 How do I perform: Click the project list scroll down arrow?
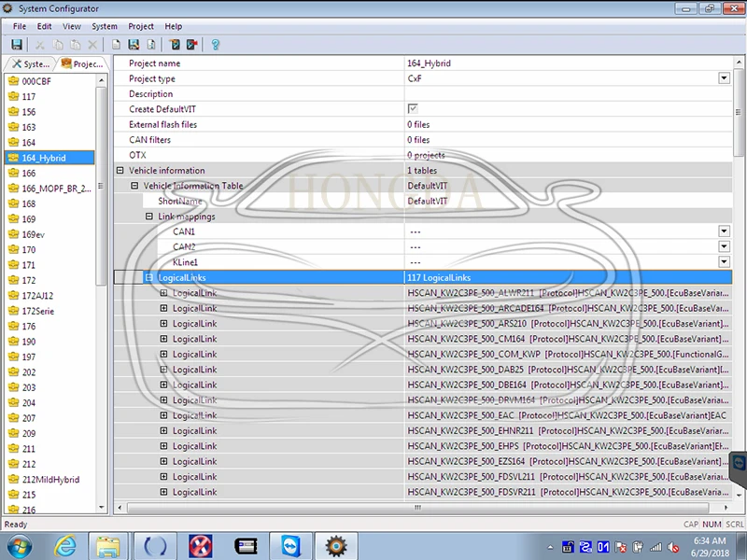point(101,508)
